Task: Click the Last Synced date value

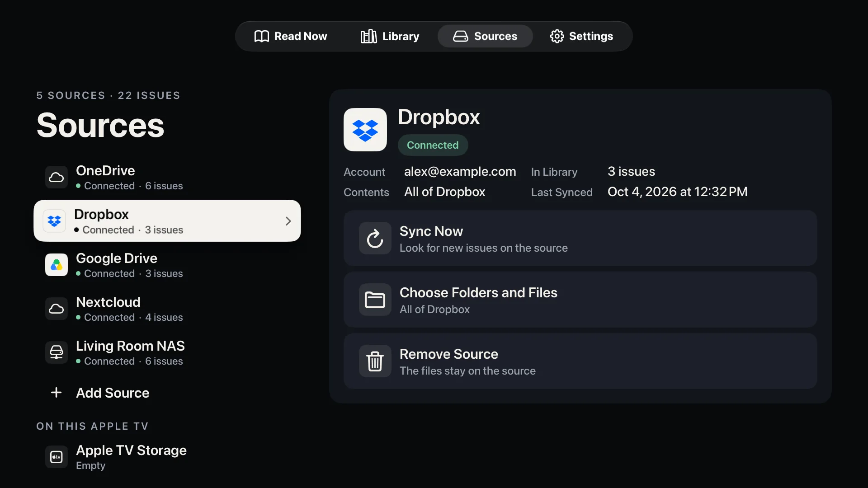Action: point(677,192)
